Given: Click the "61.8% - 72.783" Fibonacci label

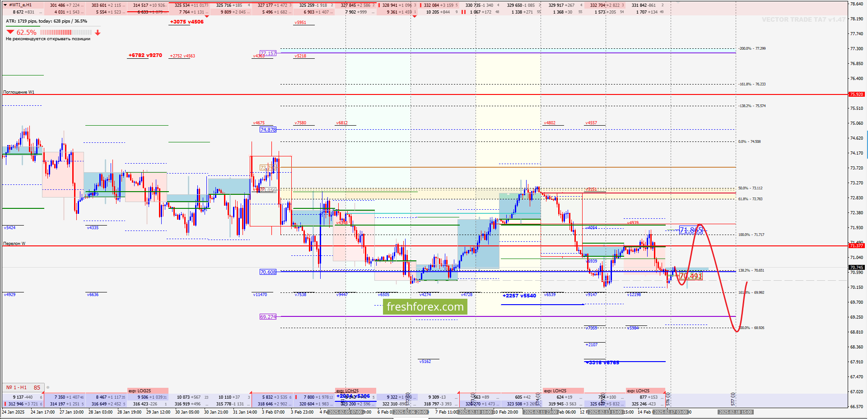Looking at the screenshot, I should [751, 199].
